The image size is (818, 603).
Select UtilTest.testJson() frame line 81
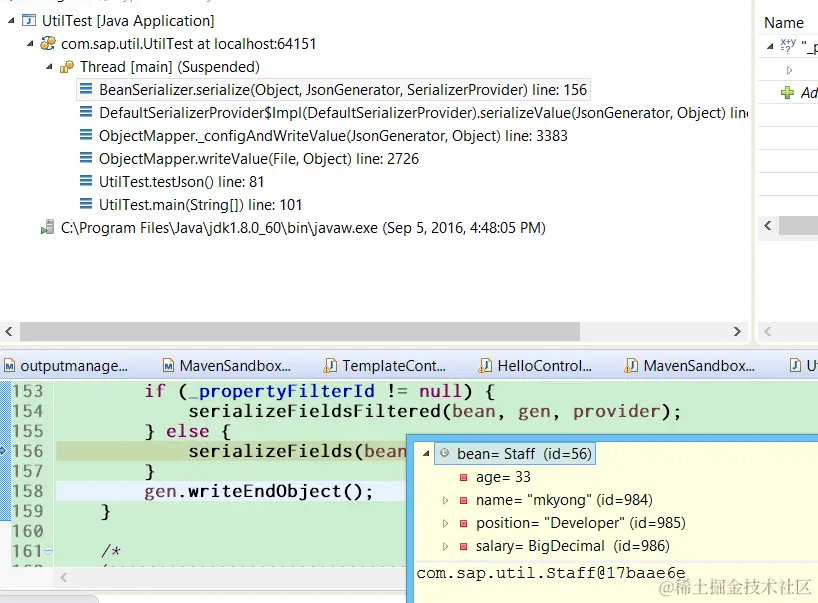(x=182, y=182)
